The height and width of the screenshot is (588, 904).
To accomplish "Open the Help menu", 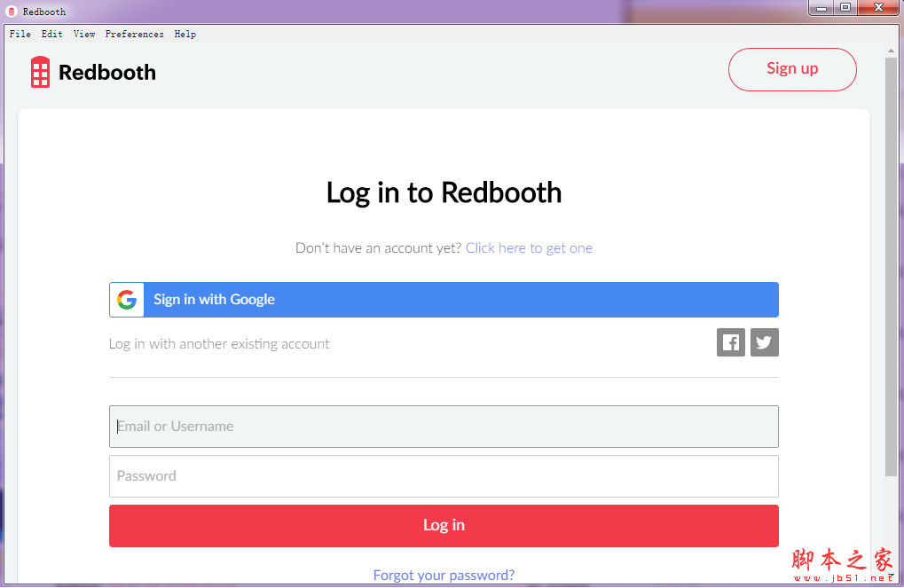I will [x=185, y=34].
